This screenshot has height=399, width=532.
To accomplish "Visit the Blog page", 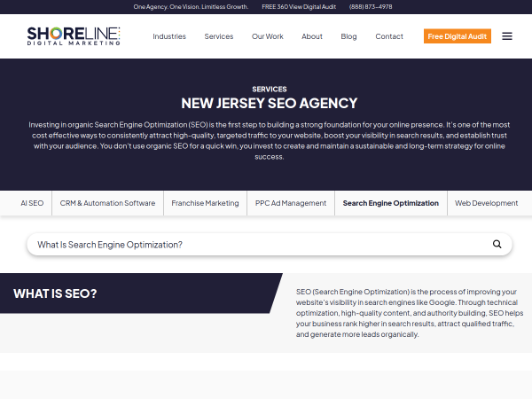I will 348,36.
